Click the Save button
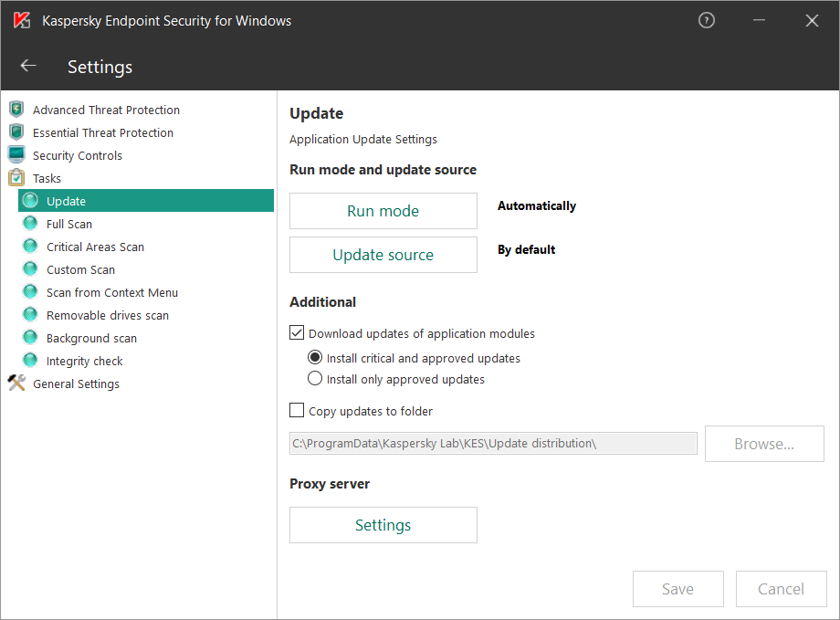 tap(677, 589)
